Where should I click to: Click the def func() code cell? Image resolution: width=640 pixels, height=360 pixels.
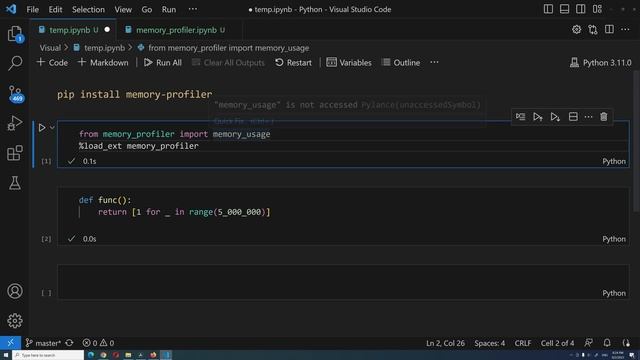pyautogui.click(x=343, y=216)
